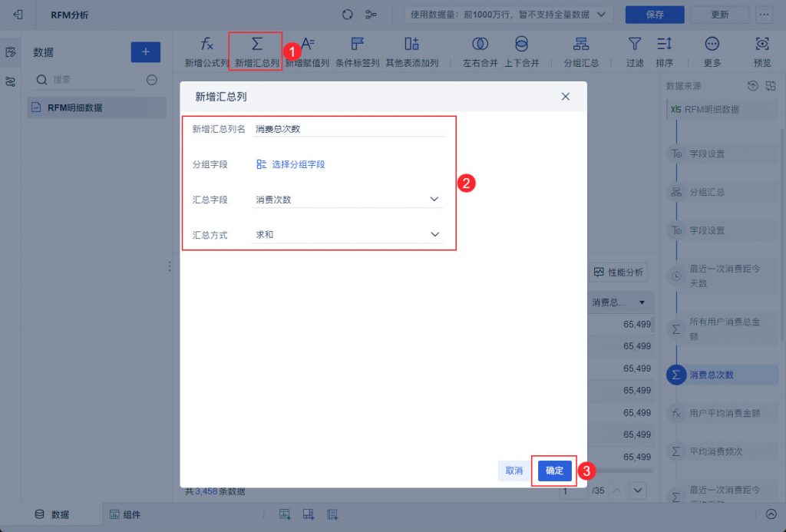Select the 用户平均消费金额 step

pyautogui.click(x=722, y=413)
